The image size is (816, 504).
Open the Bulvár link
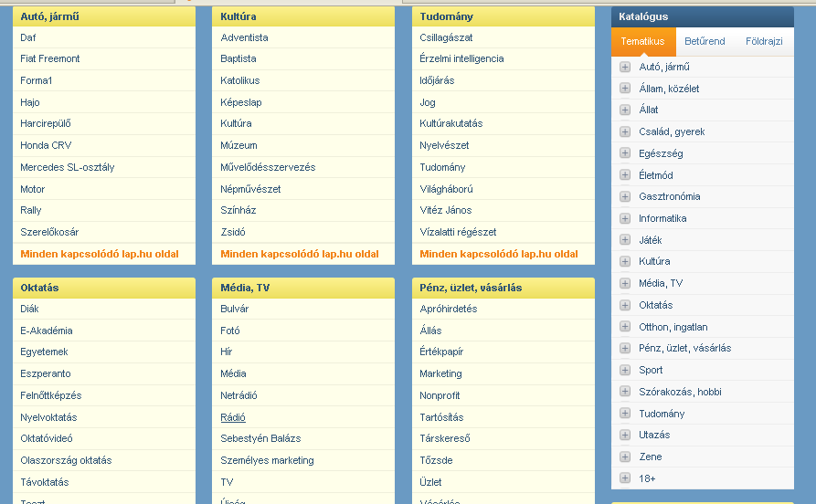coord(234,309)
